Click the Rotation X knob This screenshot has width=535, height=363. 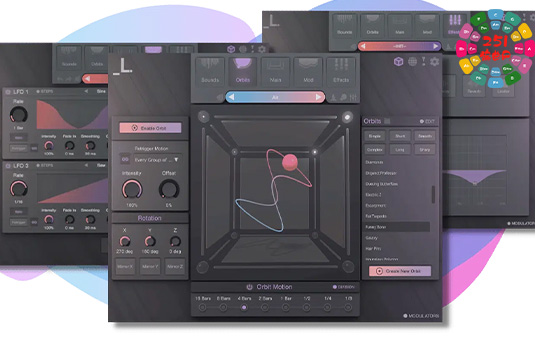[x=125, y=241]
